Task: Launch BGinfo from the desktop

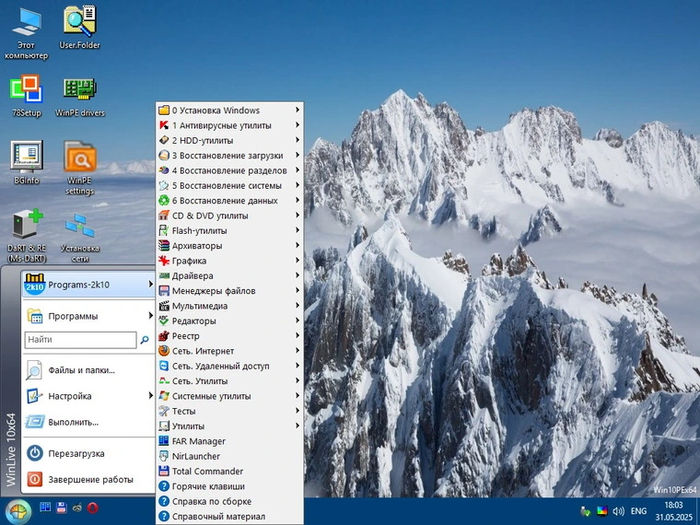Action: pos(26,159)
